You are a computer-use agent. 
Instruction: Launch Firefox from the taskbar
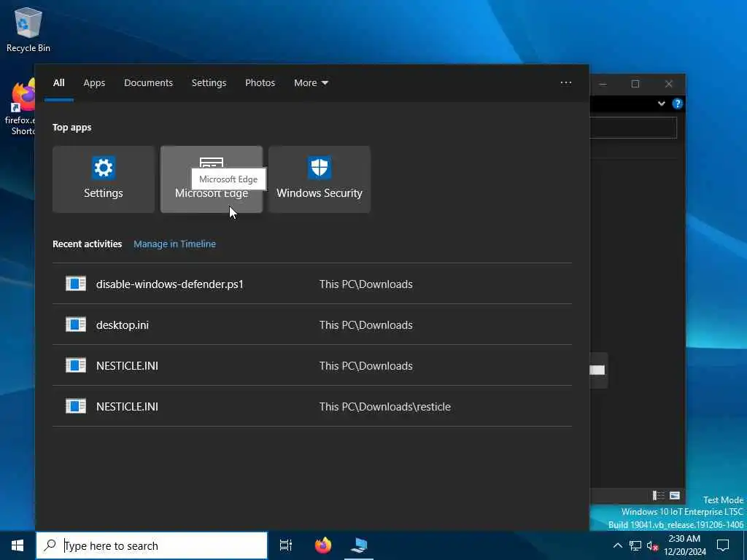click(x=323, y=545)
